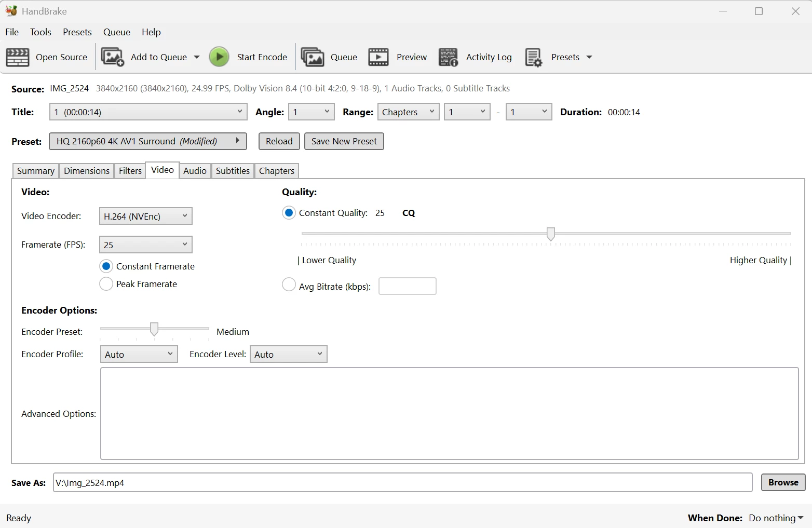Select Avg Bitrate (kbps) radio button

[x=289, y=285]
